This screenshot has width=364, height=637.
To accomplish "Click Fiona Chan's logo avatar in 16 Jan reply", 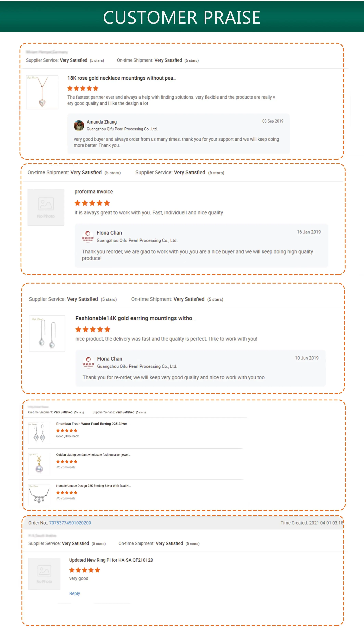I will point(88,236).
